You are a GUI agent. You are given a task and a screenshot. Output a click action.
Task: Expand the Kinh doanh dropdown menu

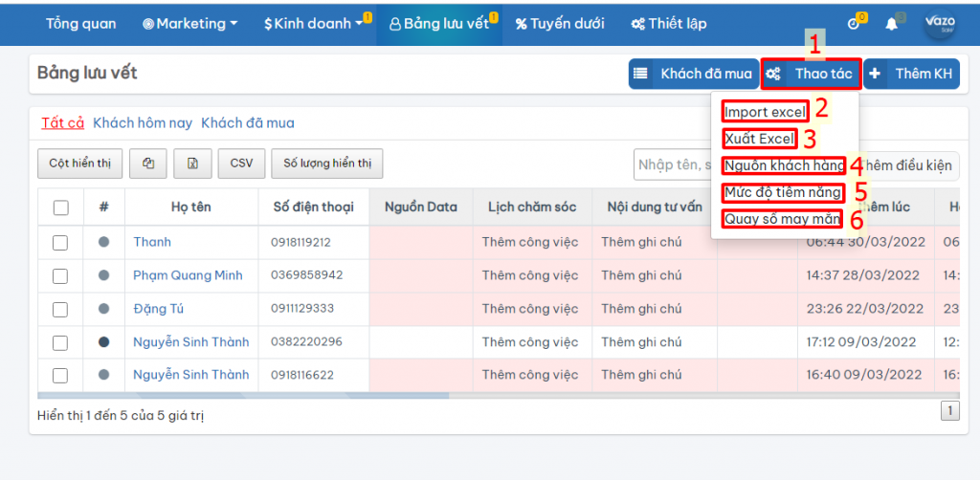point(314,24)
